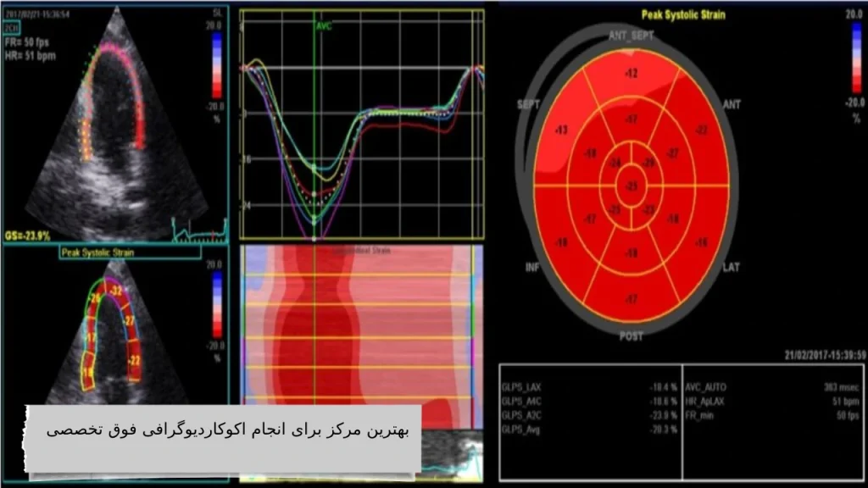
Task: Click the Persian caption banner text
Action: 227,430
